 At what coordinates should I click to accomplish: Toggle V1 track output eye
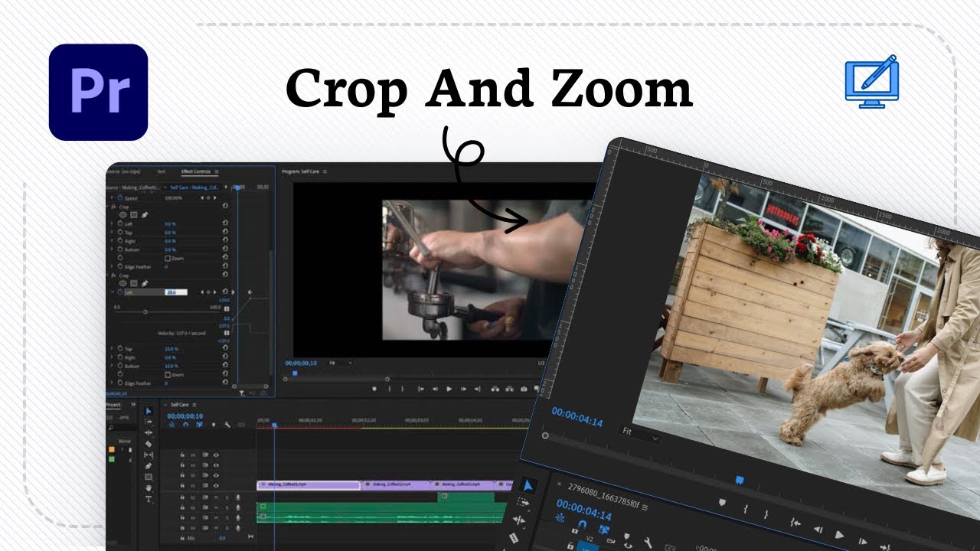point(216,486)
